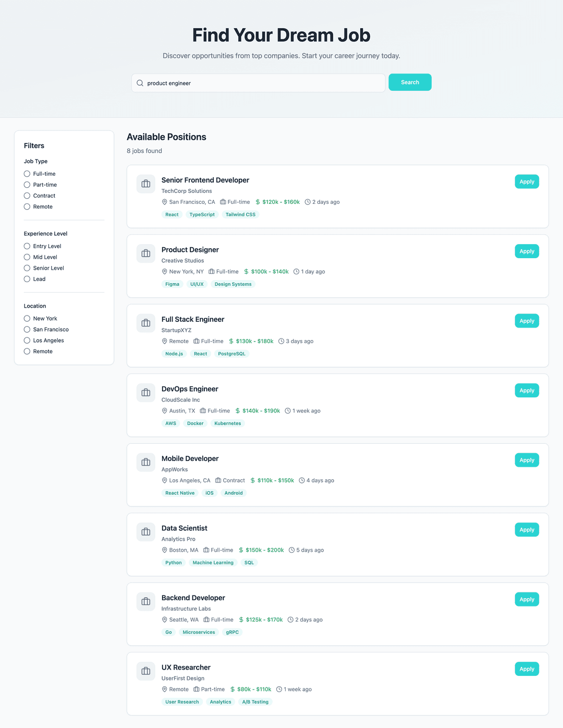Click the AppWorks company icon
The width and height of the screenshot is (563, 728).
pyautogui.click(x=145, y=462)
